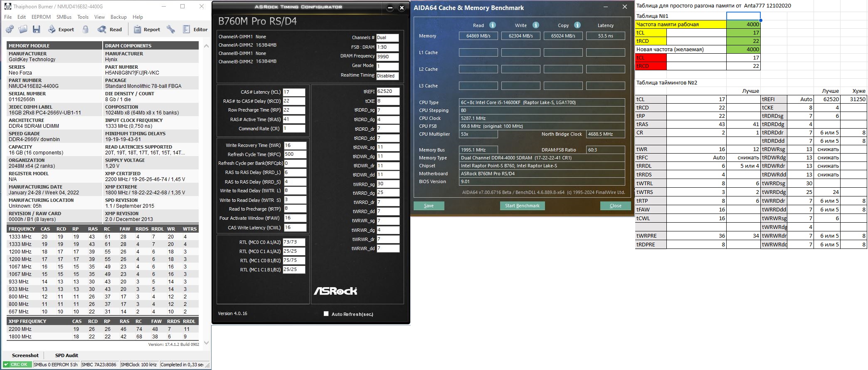Click the '31250' cell in the spreadsheet

pyautogui.click(x=854, y=99)
